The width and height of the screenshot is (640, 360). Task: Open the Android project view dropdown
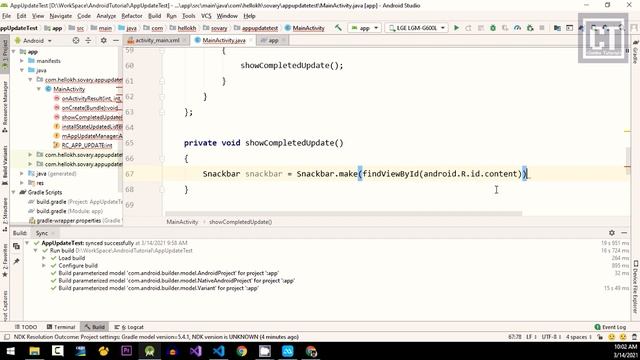[x=33, y=41]
